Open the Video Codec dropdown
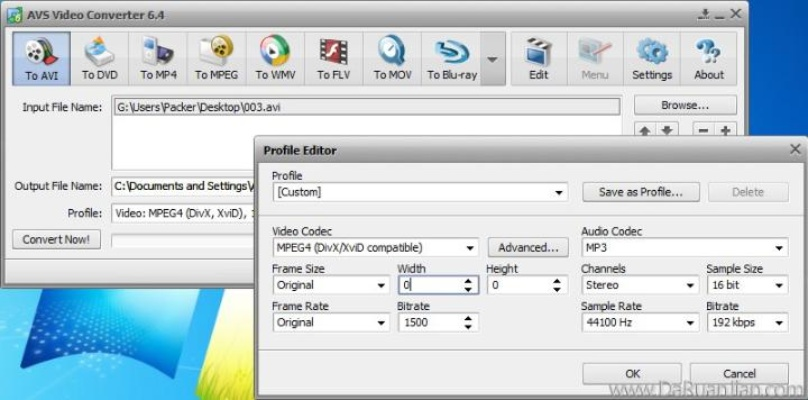808x400 pixels. (375, 247)
